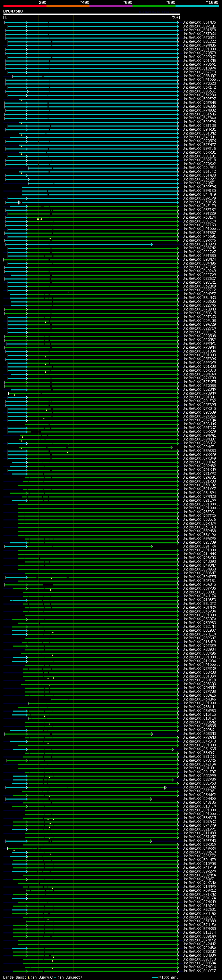Image resolution: width=222 pixels, height=980 pixels.
Task: Select the UniRef100_A7Q5Z9 label
Action: pos(199,53)
